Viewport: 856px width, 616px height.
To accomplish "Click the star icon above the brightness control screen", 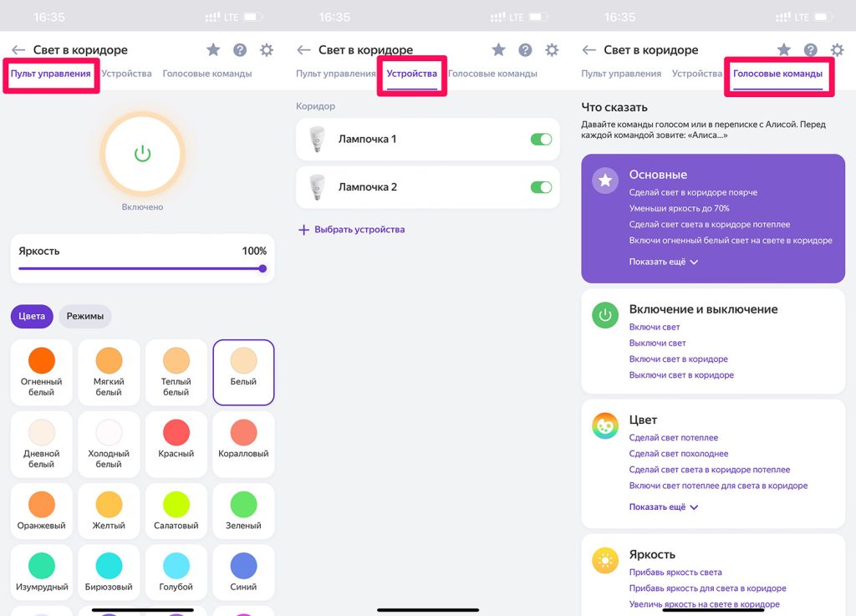I will click(213, 50).
